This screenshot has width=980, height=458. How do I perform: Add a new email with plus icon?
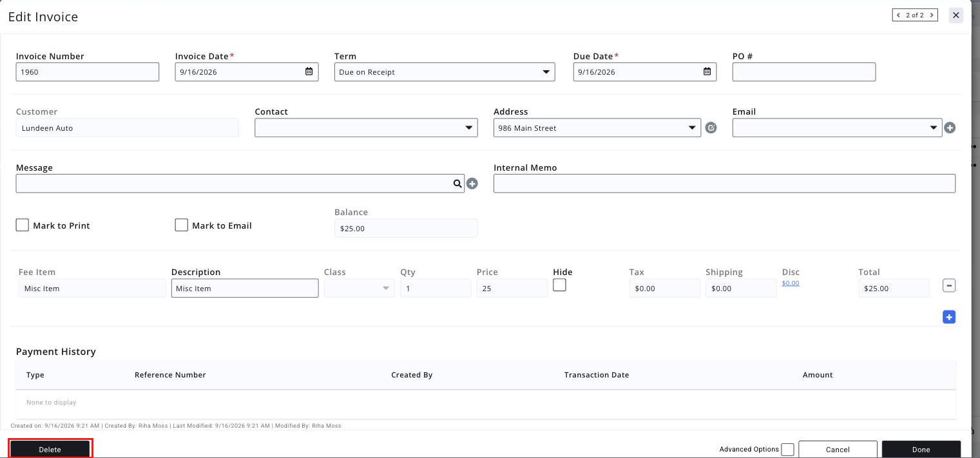[x=950, y=128]
